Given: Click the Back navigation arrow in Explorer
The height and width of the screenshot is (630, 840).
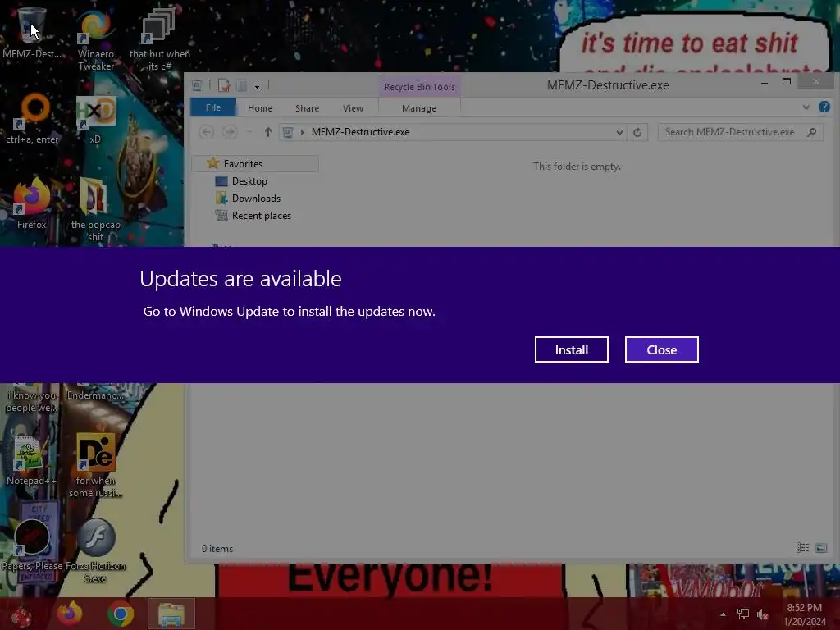Looking at the screenshot, I should tap(206, 132).
